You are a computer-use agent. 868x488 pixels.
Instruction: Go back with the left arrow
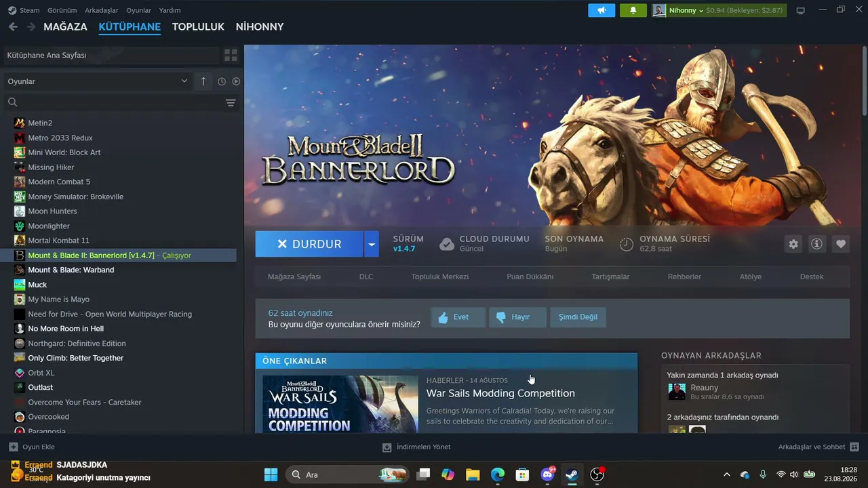pos(13,26)
